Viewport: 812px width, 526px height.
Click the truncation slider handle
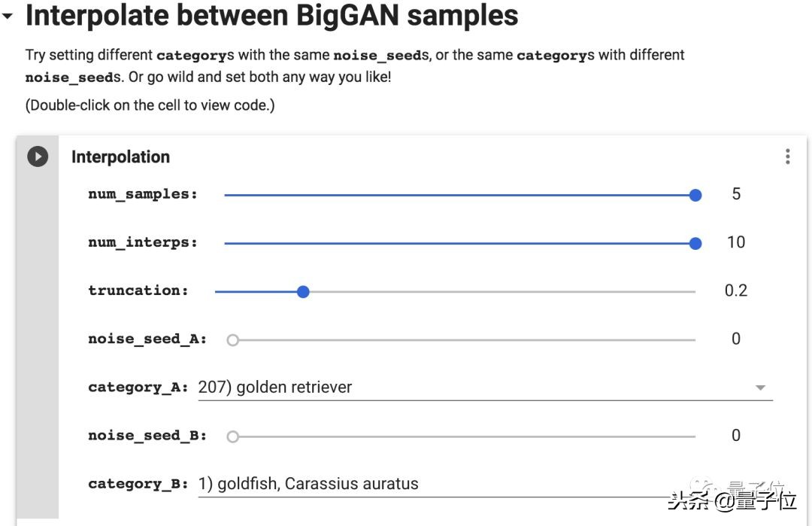click(303, 291)
